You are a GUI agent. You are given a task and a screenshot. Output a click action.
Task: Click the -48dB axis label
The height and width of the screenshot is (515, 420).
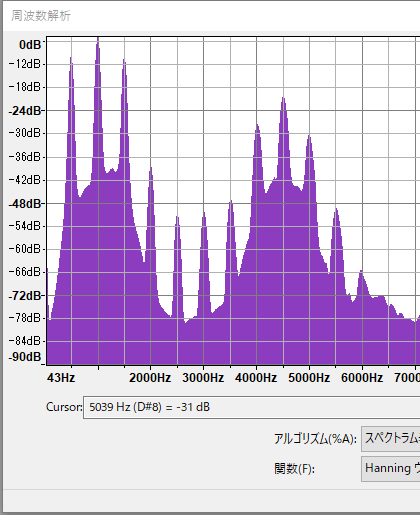25,203
